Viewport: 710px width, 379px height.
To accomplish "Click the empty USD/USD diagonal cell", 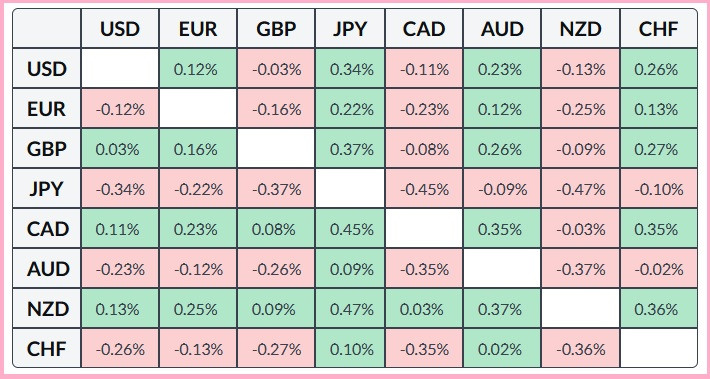I will pos(120,68).
